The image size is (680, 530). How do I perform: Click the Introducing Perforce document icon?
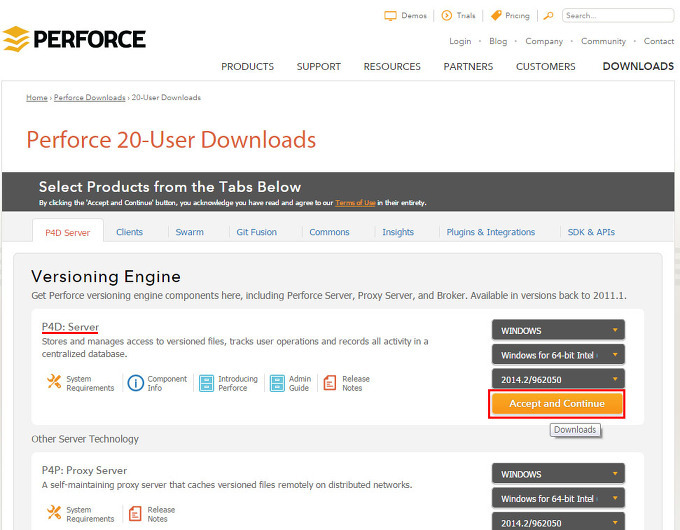click(x=206, y=383)
